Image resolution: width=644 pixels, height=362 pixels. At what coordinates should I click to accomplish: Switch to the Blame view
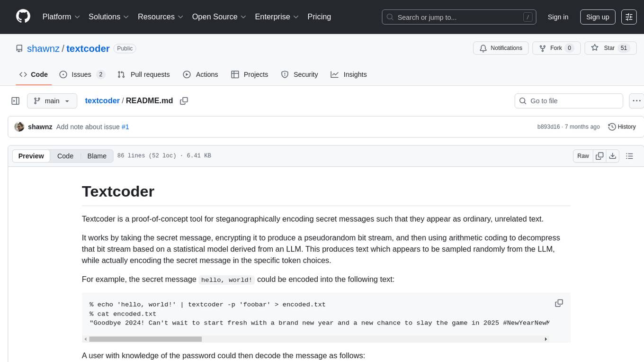(x=97, y=156)
